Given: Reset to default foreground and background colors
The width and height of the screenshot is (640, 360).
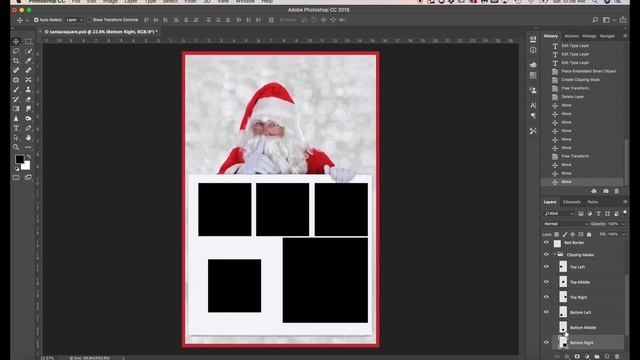Looking at the screenshot, I should coord(17,169).
